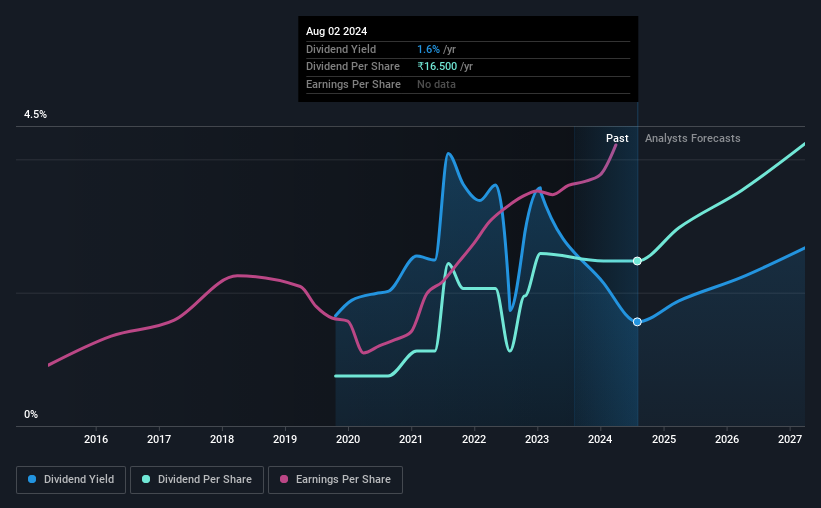Click the 2018 x-axis label
Screen dimensions: 821x508
tap(222, 439)
